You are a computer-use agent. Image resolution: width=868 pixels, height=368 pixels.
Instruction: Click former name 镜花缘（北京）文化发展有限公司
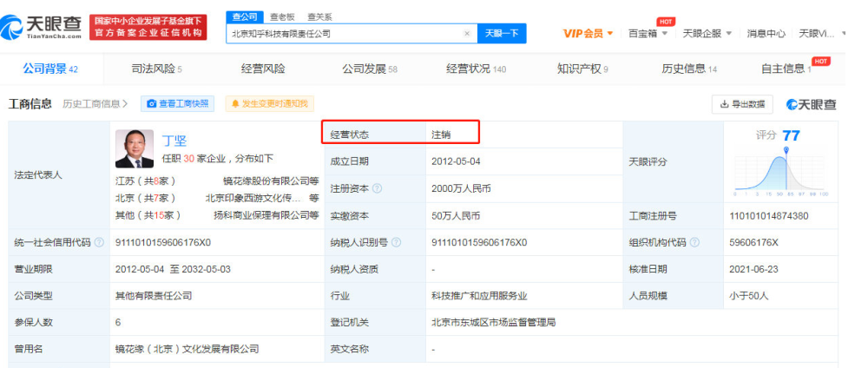coord(187,349)
